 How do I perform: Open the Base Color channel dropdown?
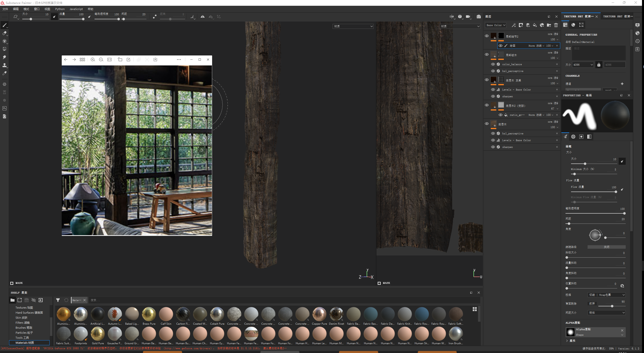(x=496, y=25)
